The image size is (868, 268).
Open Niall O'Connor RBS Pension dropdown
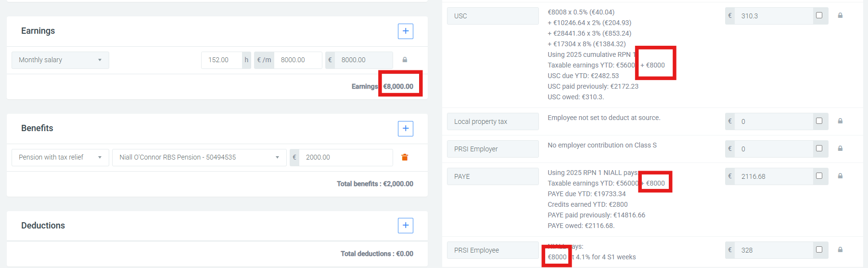click(x=199, y=158)
